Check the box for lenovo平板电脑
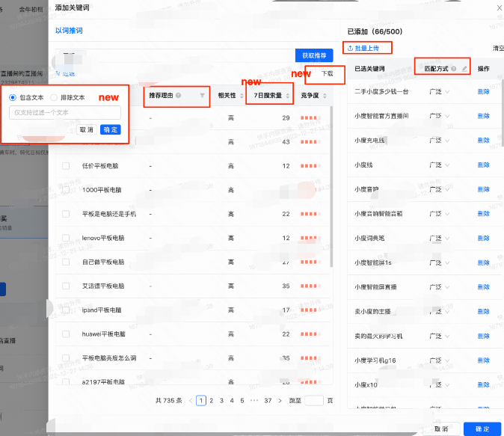The height and width of the screenshot is (436, 504). [66, 238]
